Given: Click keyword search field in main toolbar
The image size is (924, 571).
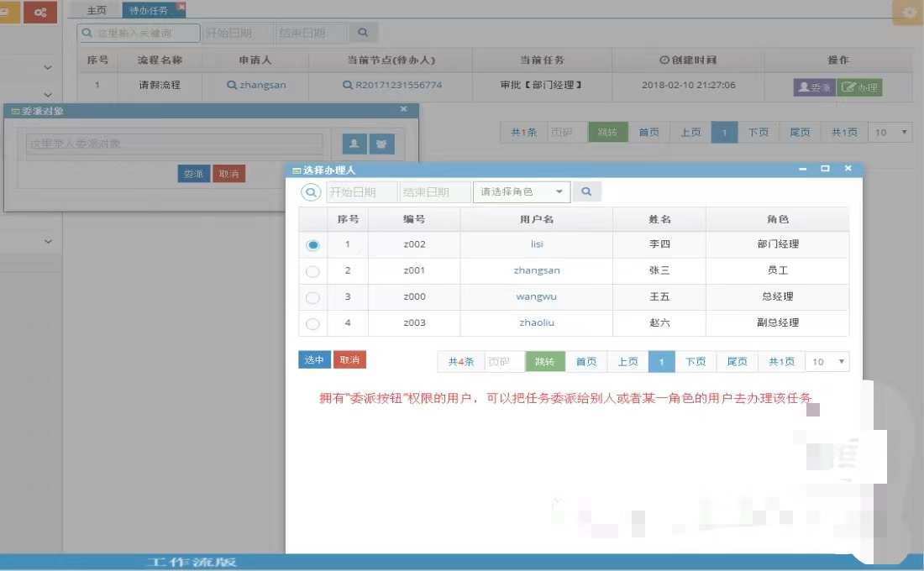Looking at the screenshot, I should (139, 33).
